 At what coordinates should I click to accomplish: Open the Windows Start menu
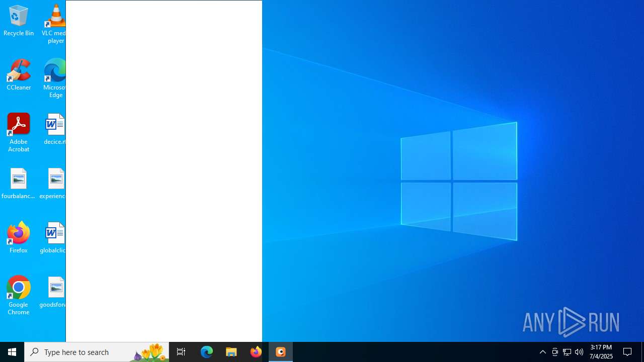tap(12, 352)
